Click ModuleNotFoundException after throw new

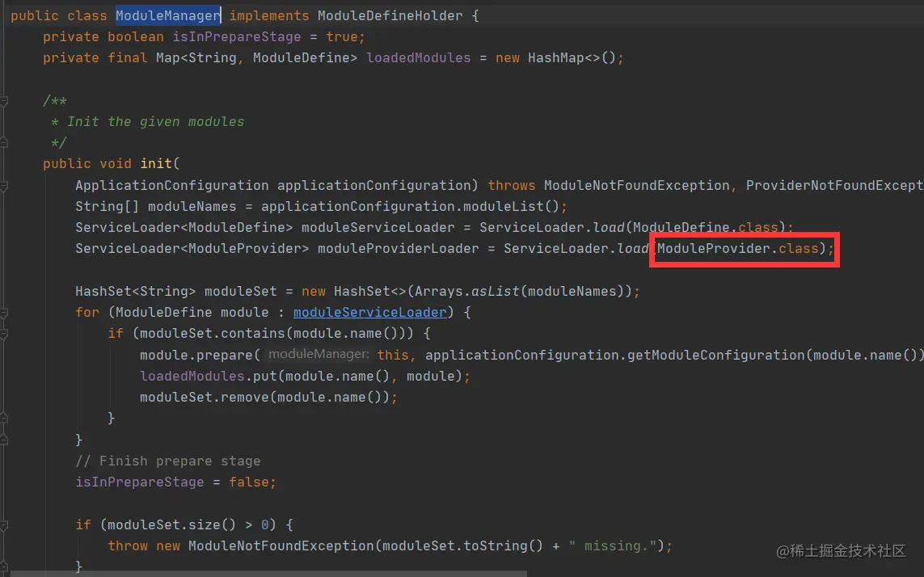(281, 545)
